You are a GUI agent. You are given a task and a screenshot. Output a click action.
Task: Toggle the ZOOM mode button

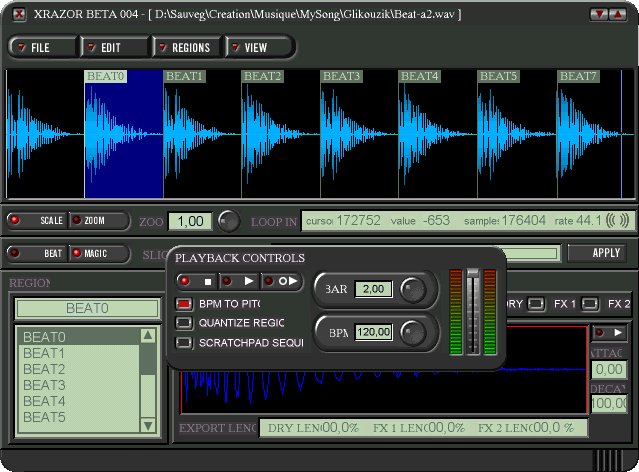click(98, 221)
